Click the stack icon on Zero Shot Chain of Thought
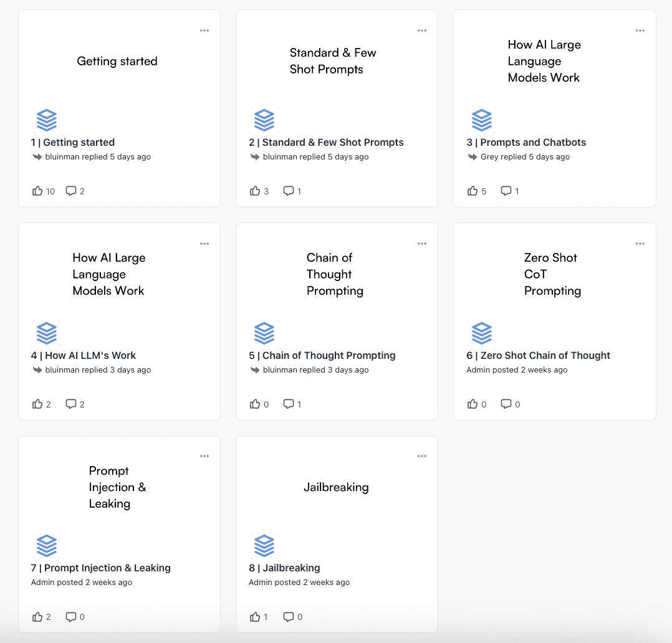The width and height of the screenshot is (672, 643). click(482, 333)
